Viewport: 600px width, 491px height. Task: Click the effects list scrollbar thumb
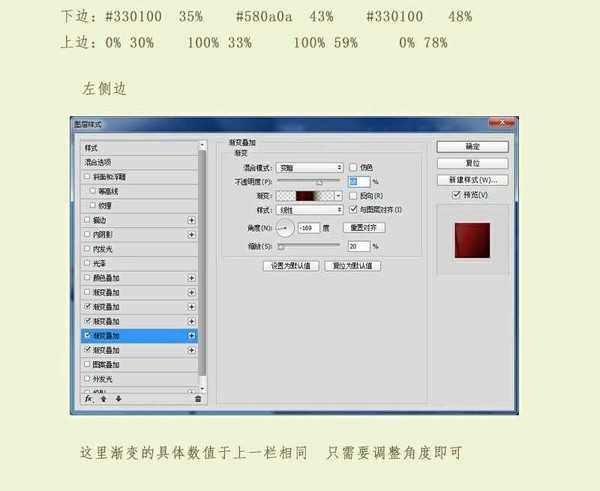tap(202, 263)
